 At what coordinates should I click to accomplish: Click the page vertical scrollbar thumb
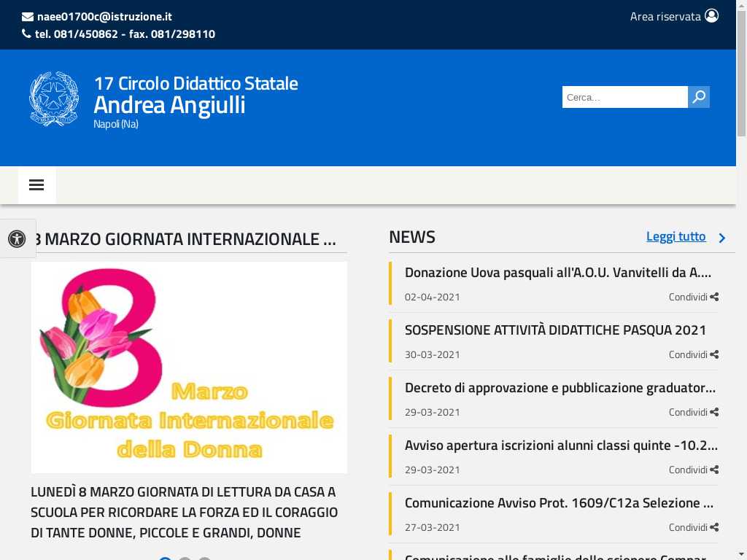pos(741,73)
